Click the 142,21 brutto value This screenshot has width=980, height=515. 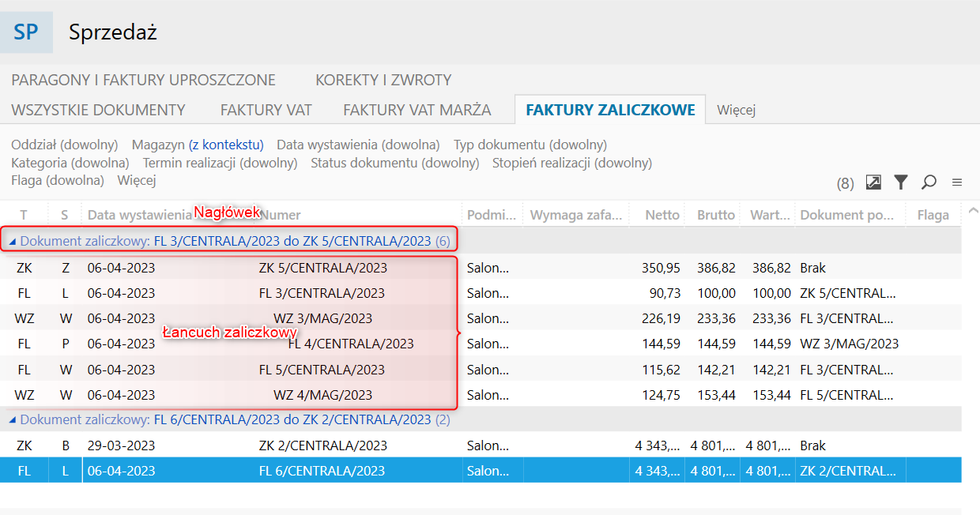point(717,370)
